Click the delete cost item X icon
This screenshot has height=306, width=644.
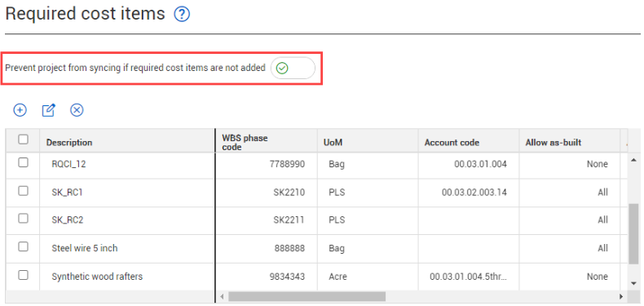77,110
